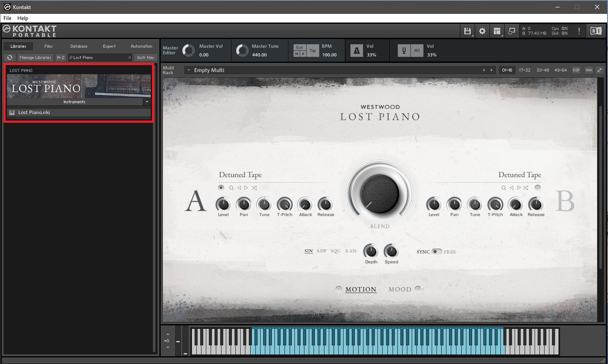Viewport: 608px width, 364px height.
Task: Click the A3 reference pitch field
Action: coord(417,51)
